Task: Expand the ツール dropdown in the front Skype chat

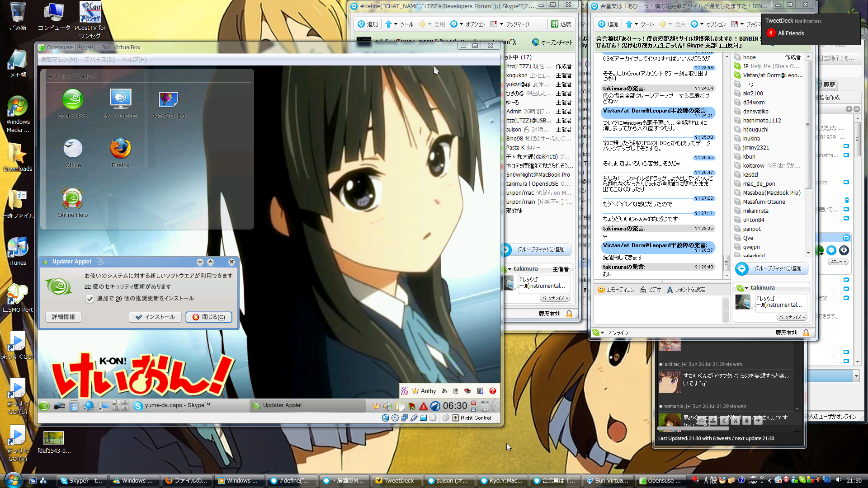Action: coord(640,24)
